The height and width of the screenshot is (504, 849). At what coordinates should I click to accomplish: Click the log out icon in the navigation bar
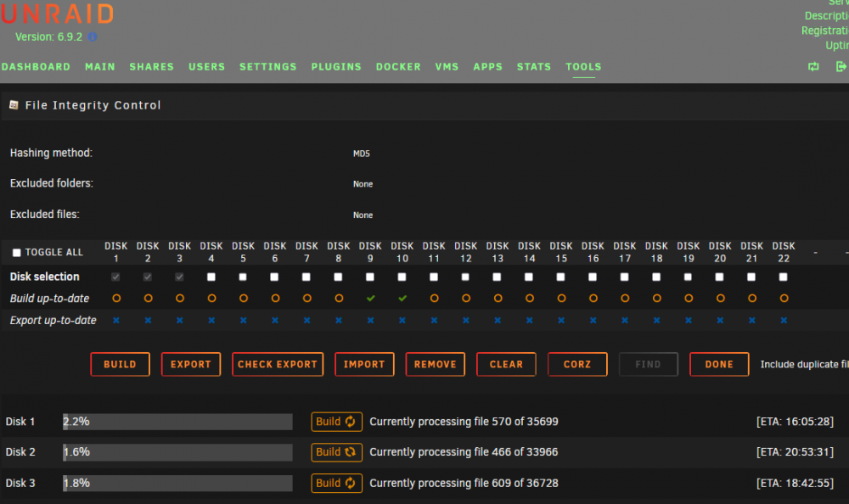pos(841,66)
